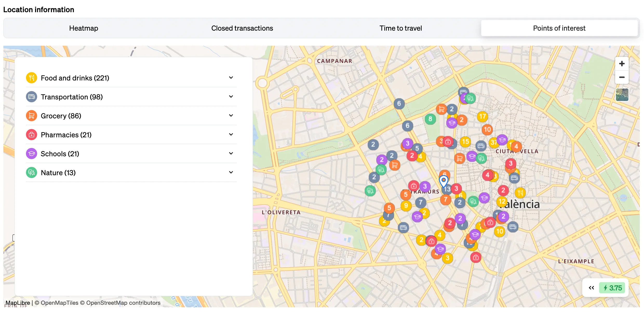
Task: Expand the Schools (21) category
Action: [231, 153]
